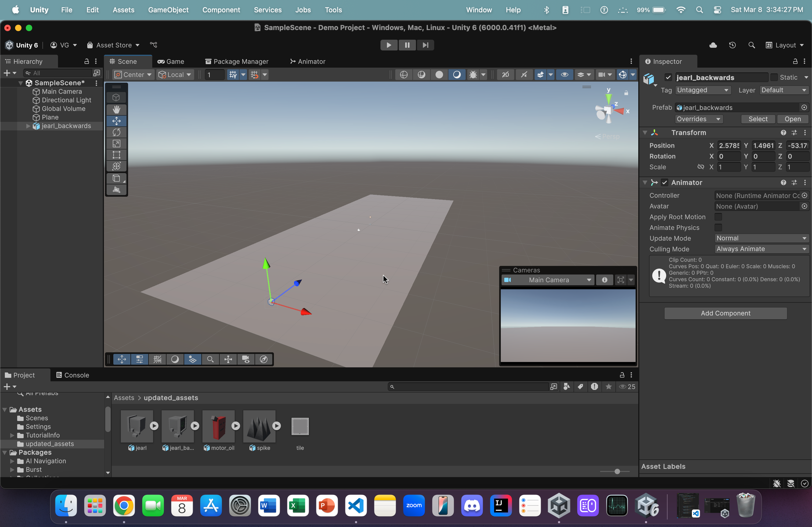Switch to the Animator tab
The height and width of the screenshot is (527, 812).
pos(308,61)
